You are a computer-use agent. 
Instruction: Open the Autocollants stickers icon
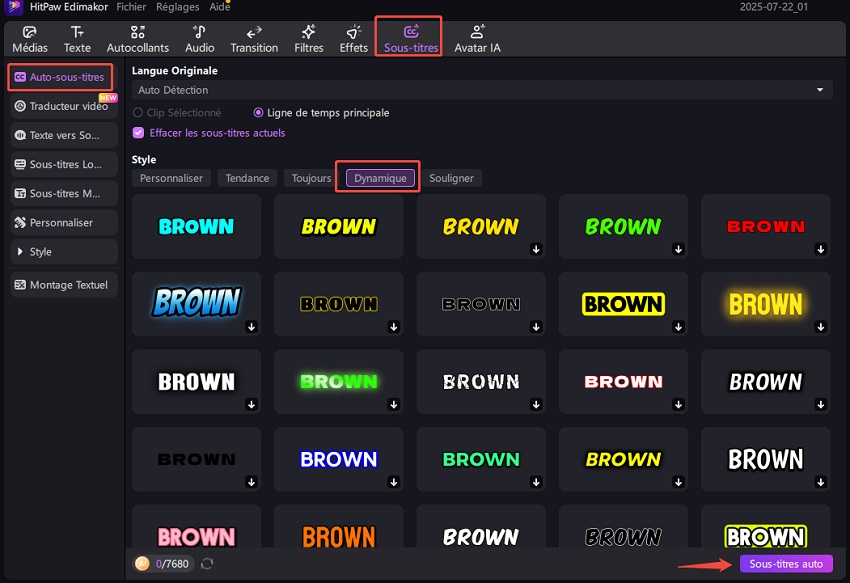tap(138, 32)
